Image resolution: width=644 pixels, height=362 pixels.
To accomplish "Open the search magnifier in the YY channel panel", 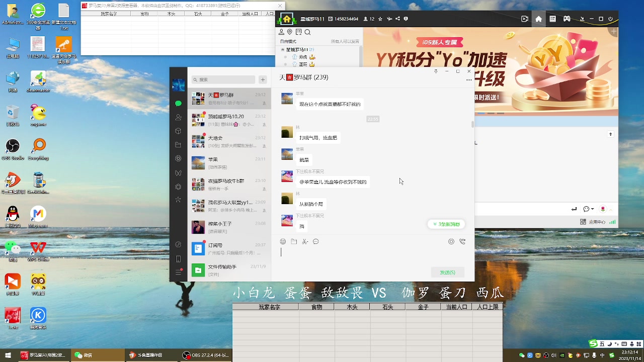I will tap(307, 32).
